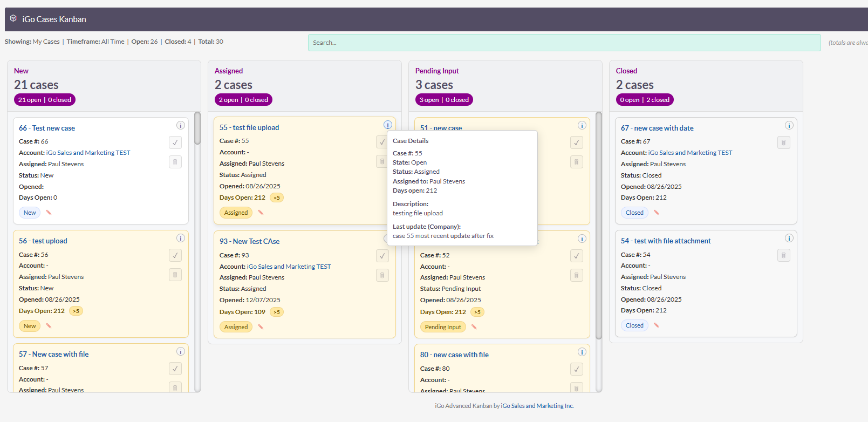868x422 pixels.
Task: Click pencil edit icon on case 56 card
Action: (49, 325)
